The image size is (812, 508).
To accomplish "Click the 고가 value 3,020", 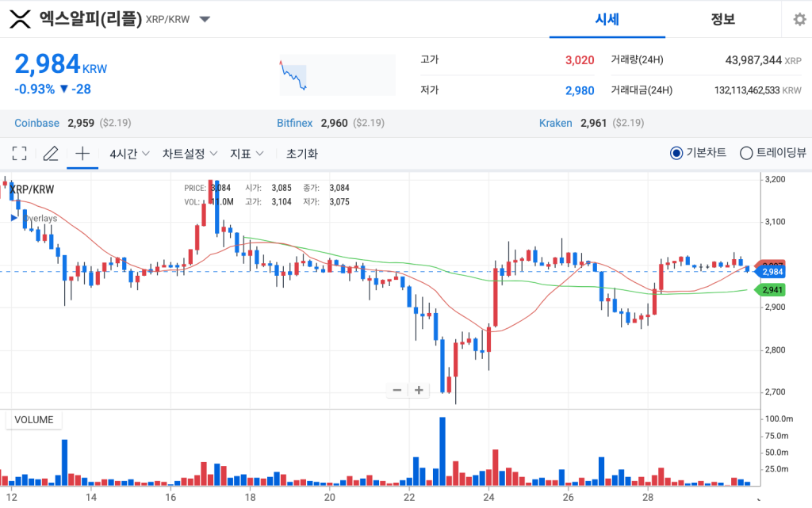I will tap(580, 60).
